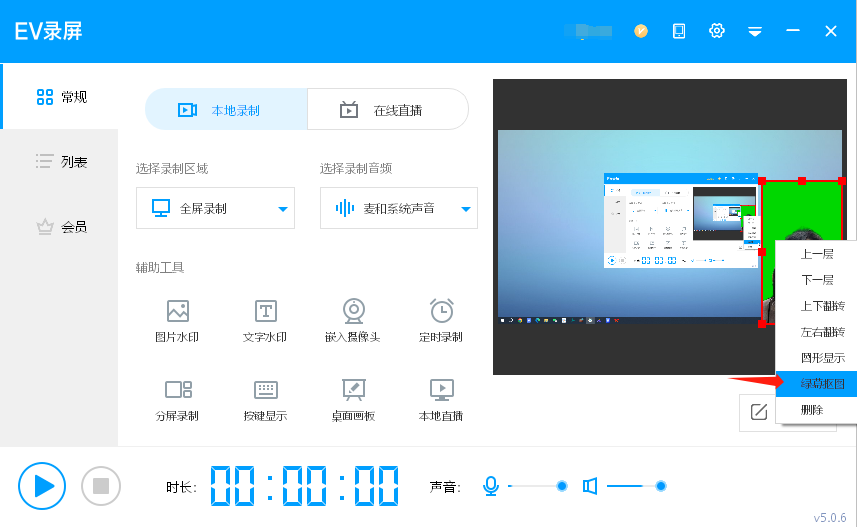Image resolution: width=857 pixels, height=527 pixels.
Task: Choose 圆形显示 circular display menu item
Action: point(817,358)
